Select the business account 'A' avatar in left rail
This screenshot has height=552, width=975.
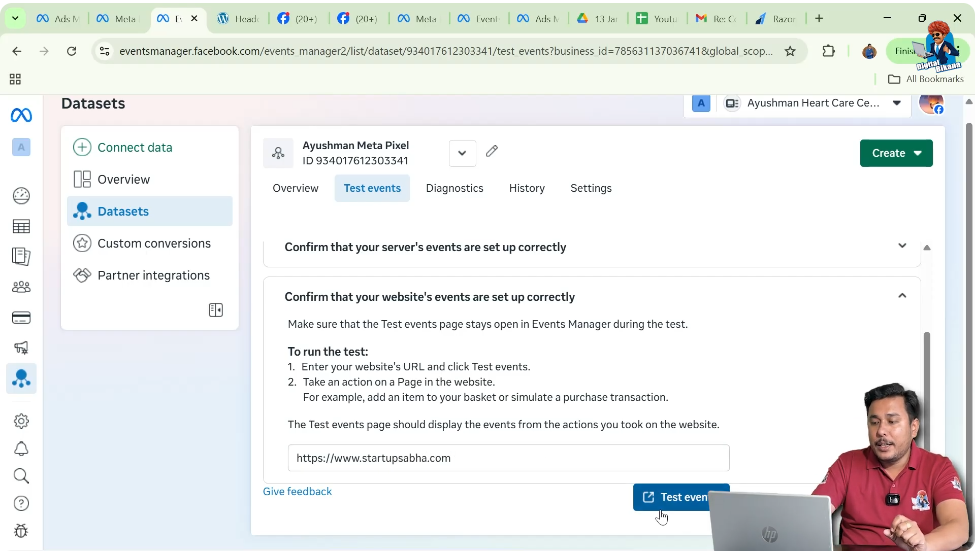[x=21, y=147]
